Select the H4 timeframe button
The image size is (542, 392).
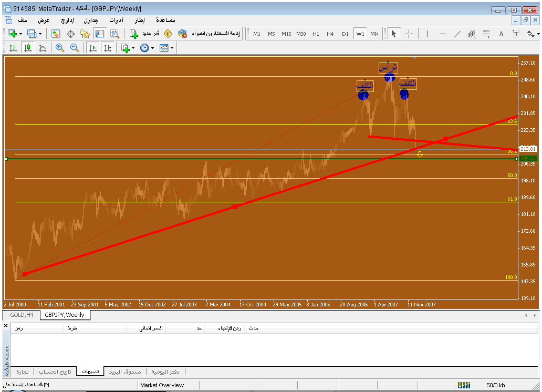[x=330, y=34]
